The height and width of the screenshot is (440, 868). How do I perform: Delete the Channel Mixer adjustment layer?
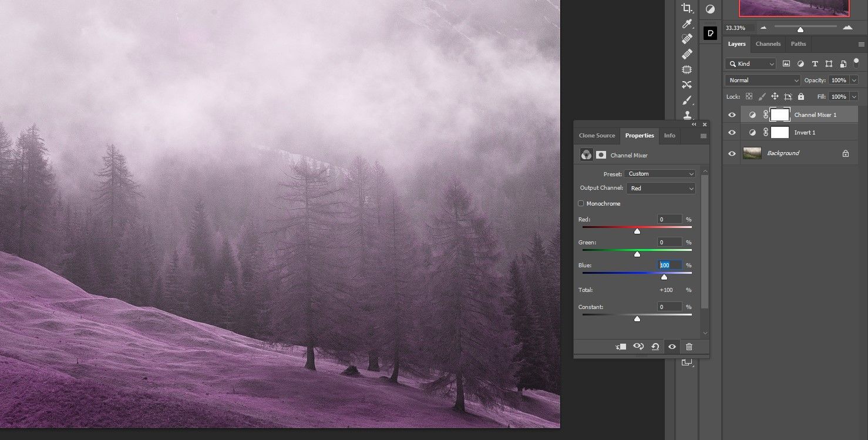click(689, 347)
